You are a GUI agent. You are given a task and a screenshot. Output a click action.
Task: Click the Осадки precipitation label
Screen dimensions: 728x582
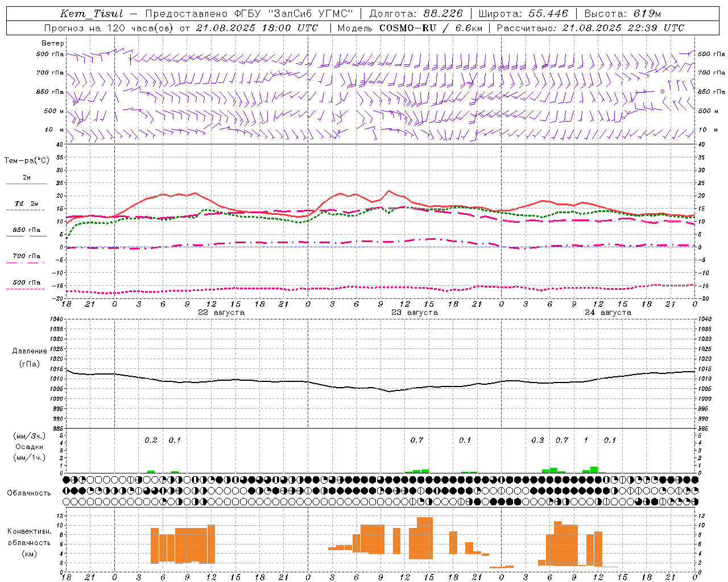click(29, 447)
